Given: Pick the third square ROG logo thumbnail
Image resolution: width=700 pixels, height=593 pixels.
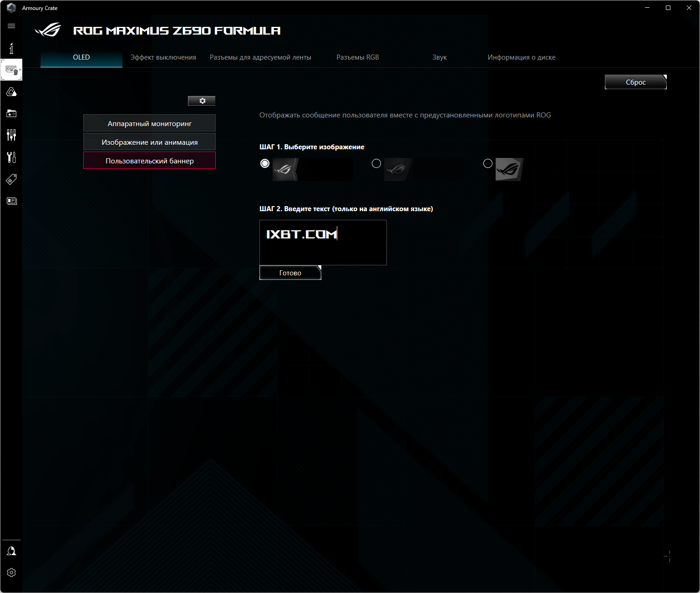Looking at the screenshot, I should click(x=510, y=169).
